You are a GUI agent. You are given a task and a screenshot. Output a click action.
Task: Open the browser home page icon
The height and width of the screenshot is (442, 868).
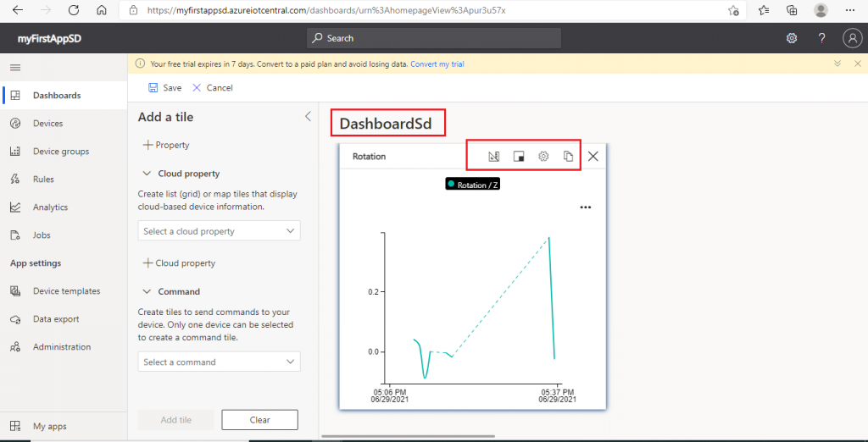pyautogui.click(x=102, y=10)
